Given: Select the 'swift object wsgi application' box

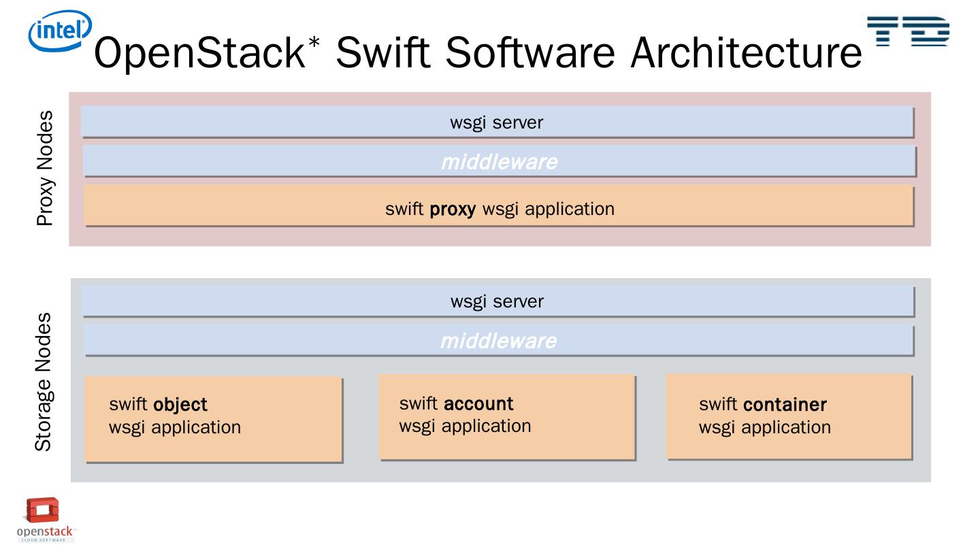Looking at the screenshot, I should click(213, 420).
